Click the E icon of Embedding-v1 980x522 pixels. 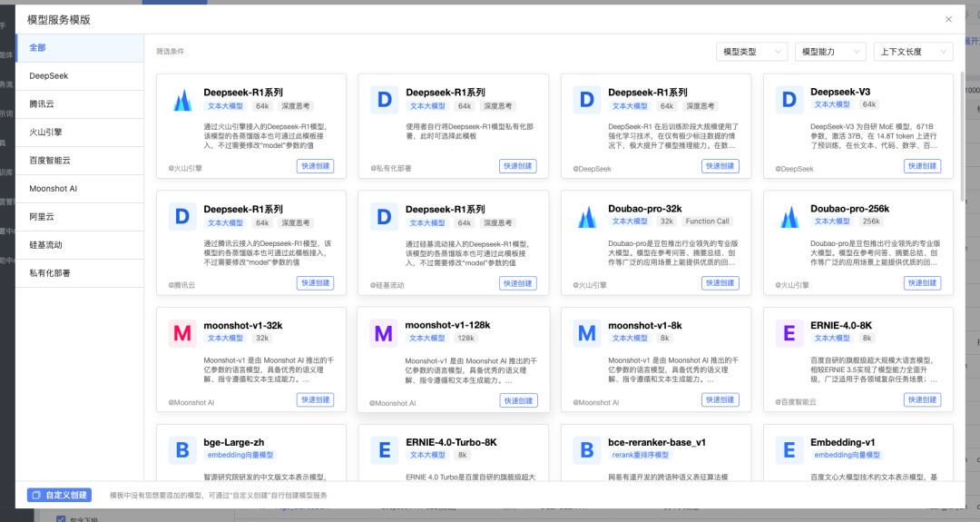789,450
